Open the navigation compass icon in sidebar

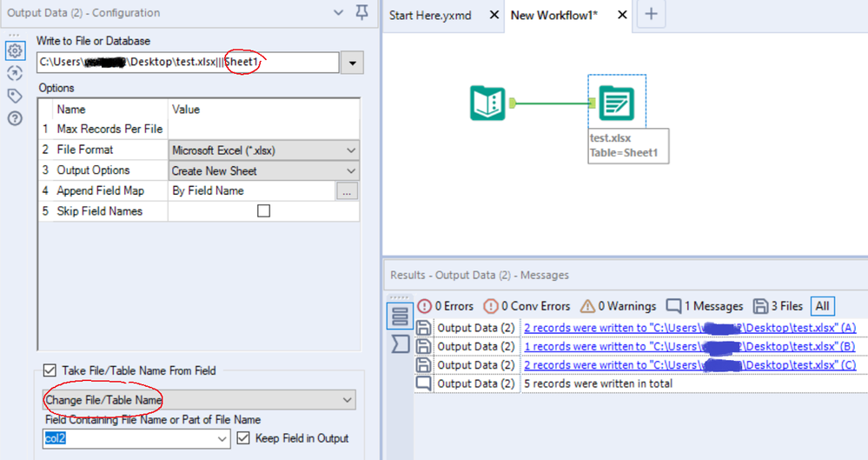pos(15,73)
